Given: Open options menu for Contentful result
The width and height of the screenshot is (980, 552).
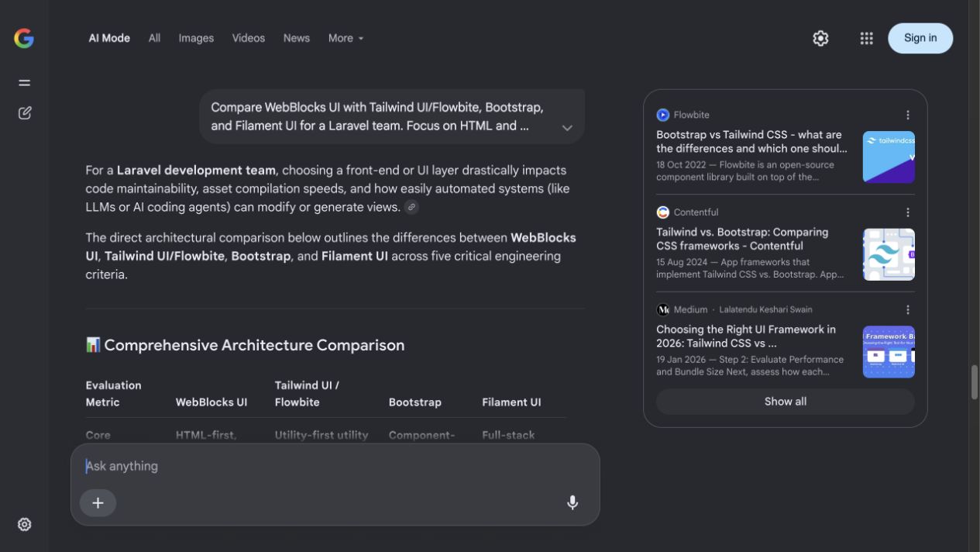Looking at the screenshot, I should [908, 212].
